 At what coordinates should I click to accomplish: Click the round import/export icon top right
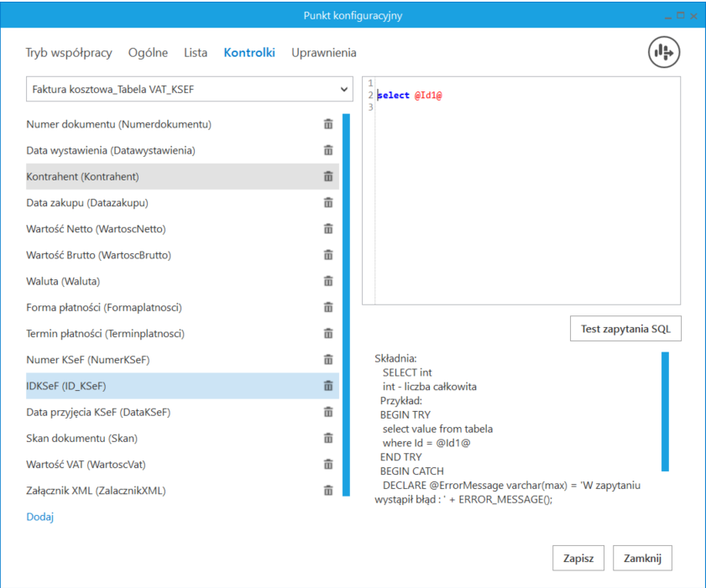(663, 52)
